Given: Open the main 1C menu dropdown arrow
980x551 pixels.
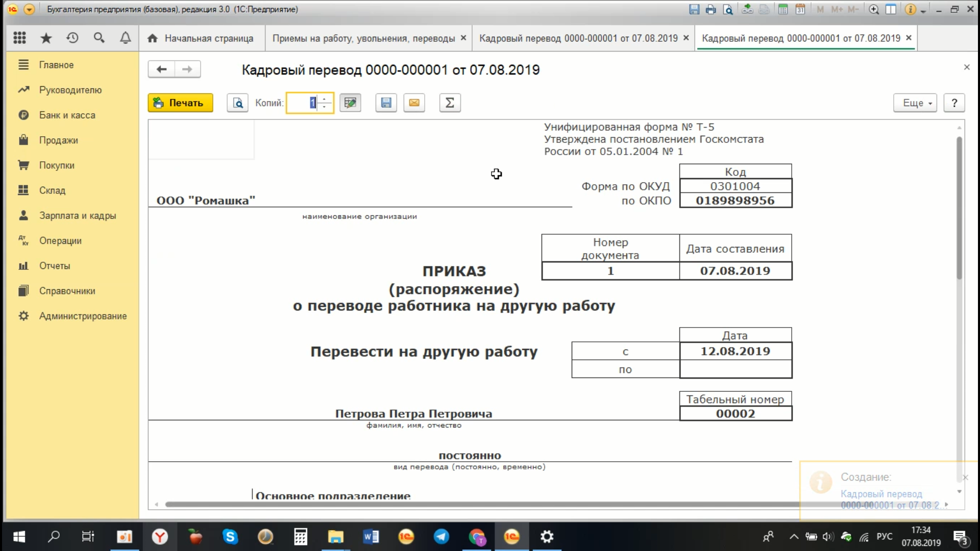Looking at the screenshot, I should pyautogui.click(x=29, y=9).
